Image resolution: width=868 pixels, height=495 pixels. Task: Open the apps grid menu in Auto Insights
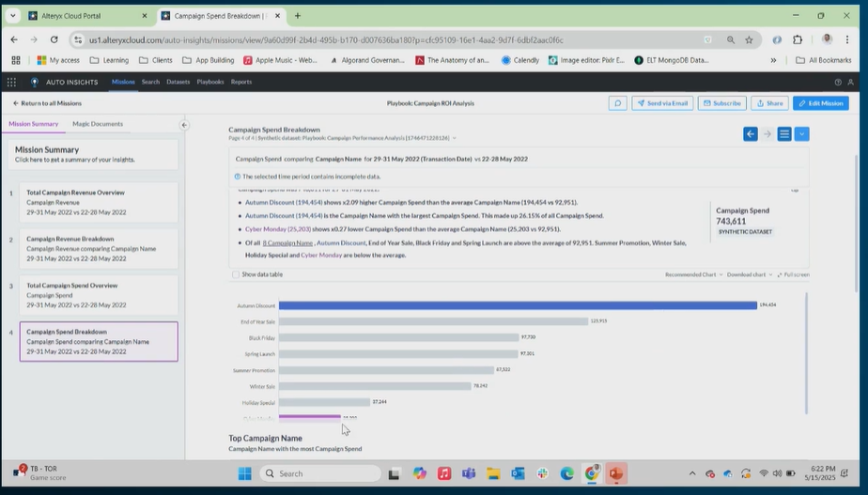(11, 82)
